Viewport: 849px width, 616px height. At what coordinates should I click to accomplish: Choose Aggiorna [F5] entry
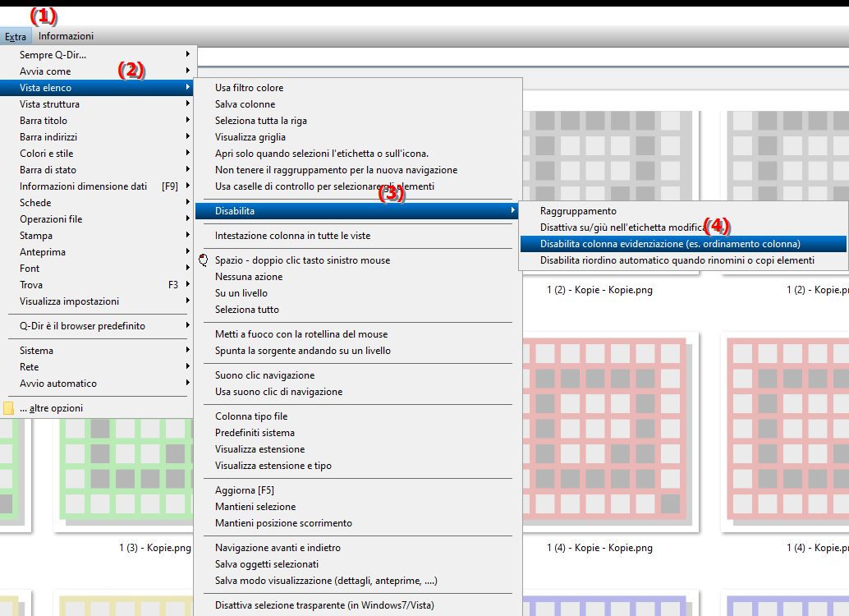click(x=357, y=490)
